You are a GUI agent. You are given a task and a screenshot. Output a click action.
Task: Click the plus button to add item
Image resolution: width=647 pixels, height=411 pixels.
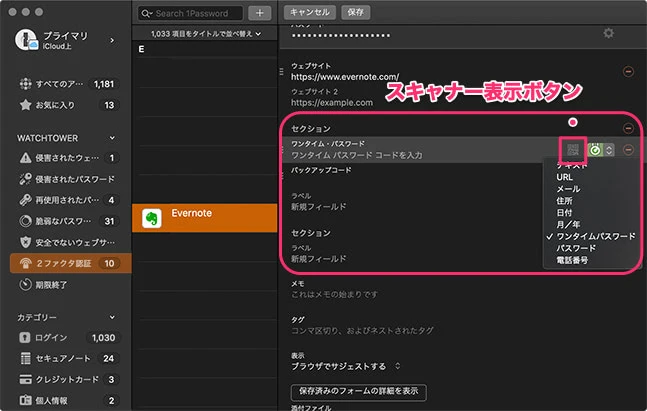[x=259, y=13]
